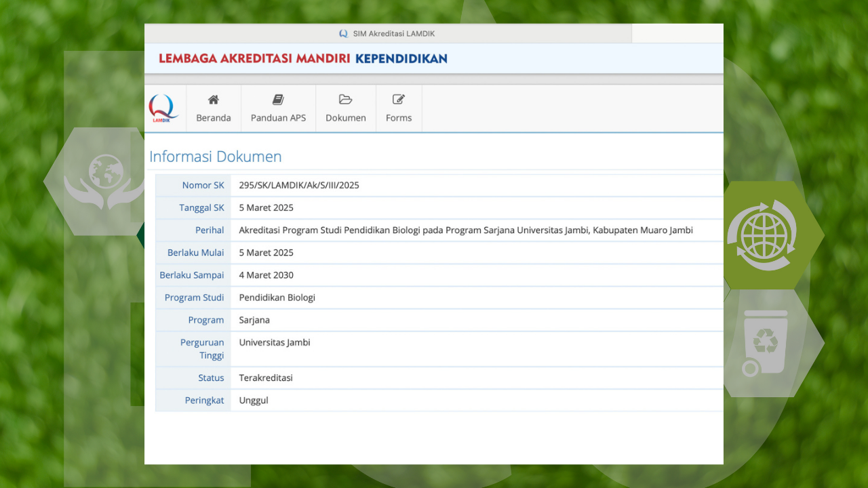
Task: Open Beranda via the home icon
Action: [213, 100]
